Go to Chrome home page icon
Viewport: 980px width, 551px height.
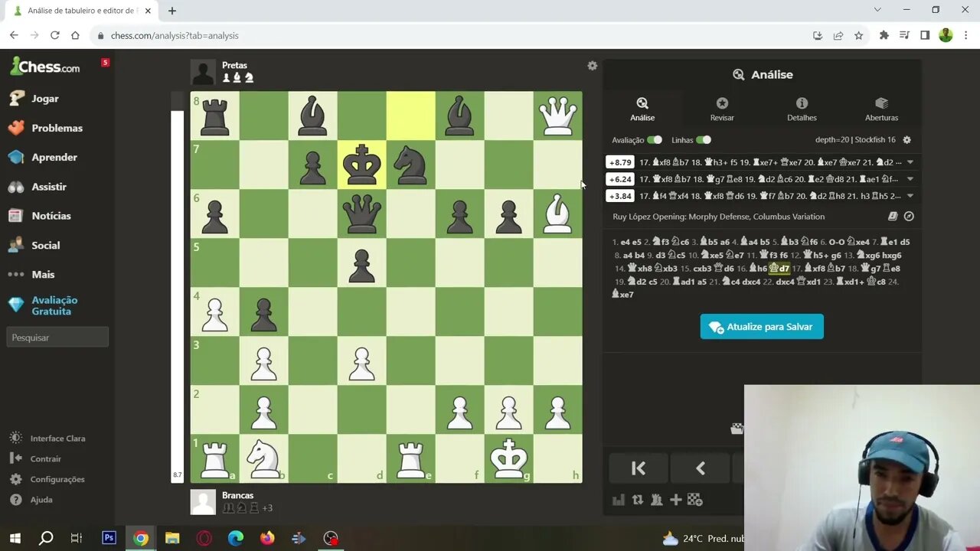tap(75, 35)
